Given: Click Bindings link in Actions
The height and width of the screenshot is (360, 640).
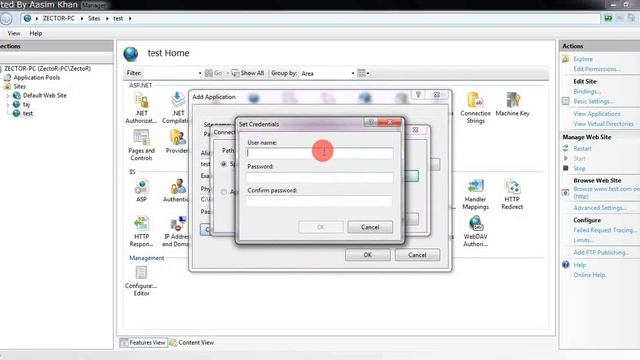Looking at the screenshot, I should coord(587,91).
